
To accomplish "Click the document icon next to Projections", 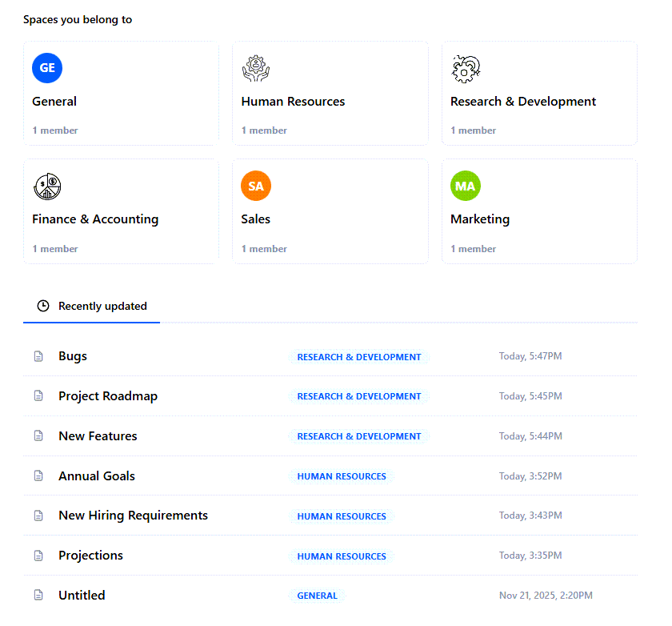I will pyautogui.click(x=38, y=555).
